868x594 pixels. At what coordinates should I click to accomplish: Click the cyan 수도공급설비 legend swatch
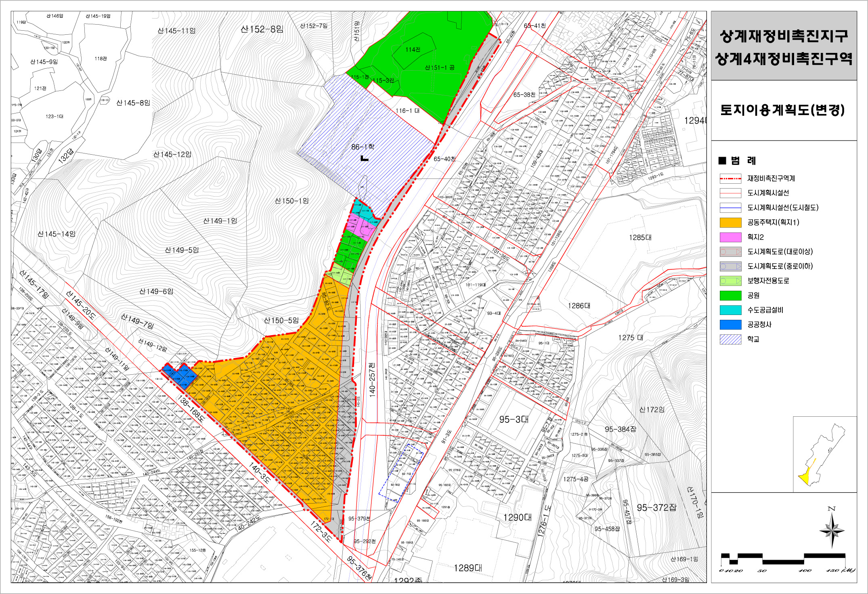coord(730,310)
